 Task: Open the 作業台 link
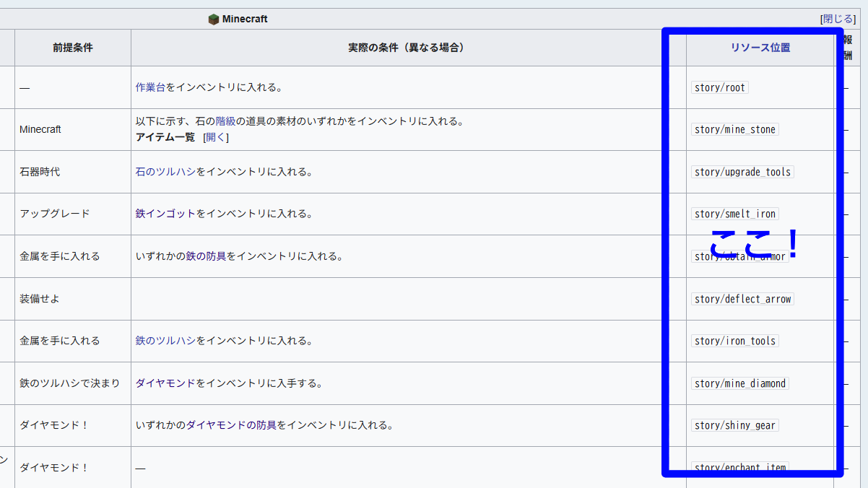point(150,87)
